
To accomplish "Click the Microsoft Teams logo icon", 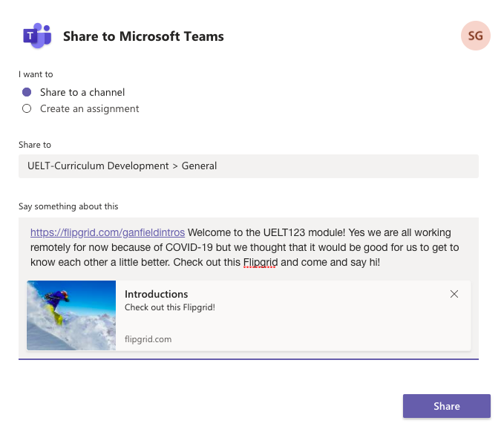I will [36, 36].
